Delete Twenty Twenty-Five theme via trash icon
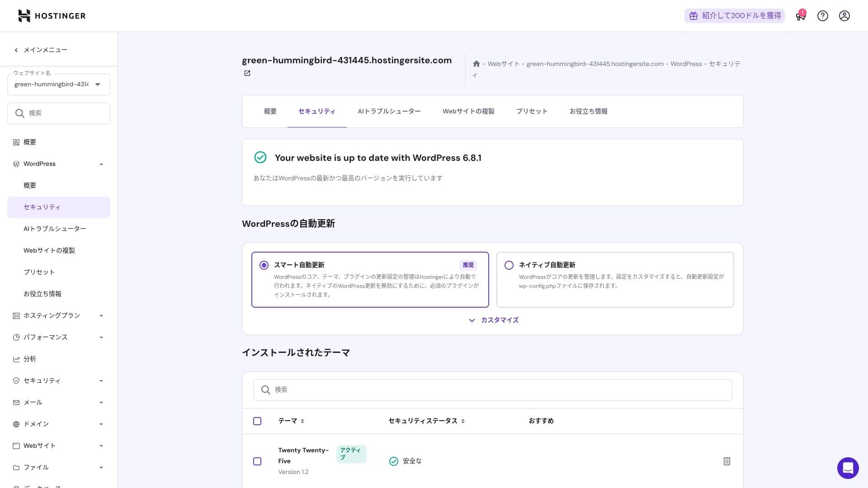Viewport: 868px width, 488px height. tap(727, 461)
